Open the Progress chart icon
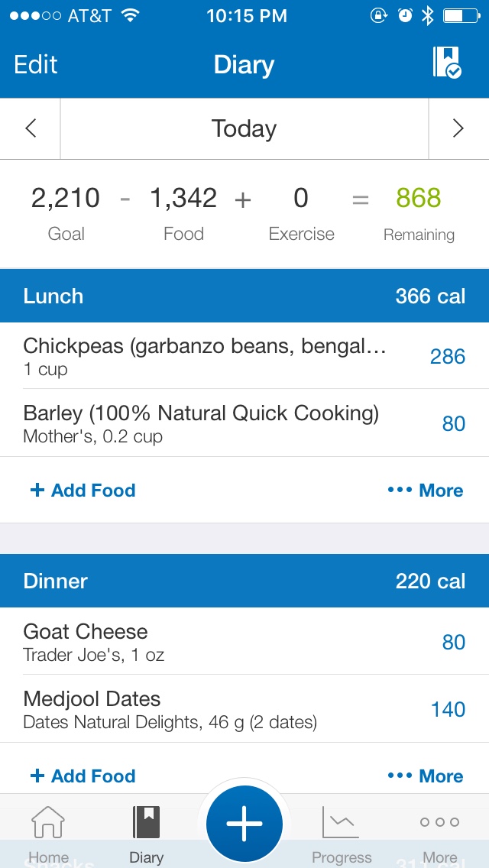The height and width of the screenshot is (868, 489). 341,823
